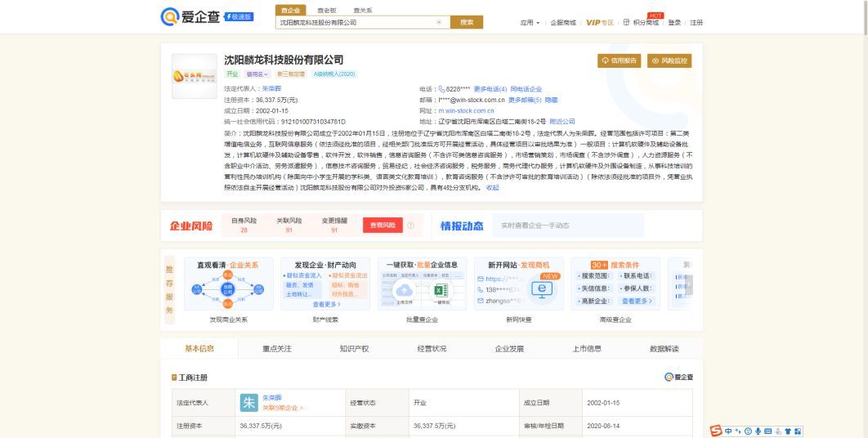Screen dimensions: 868x438
Task: Click the 企业关系 relationship diagram graphic
Action: (227, 289)
